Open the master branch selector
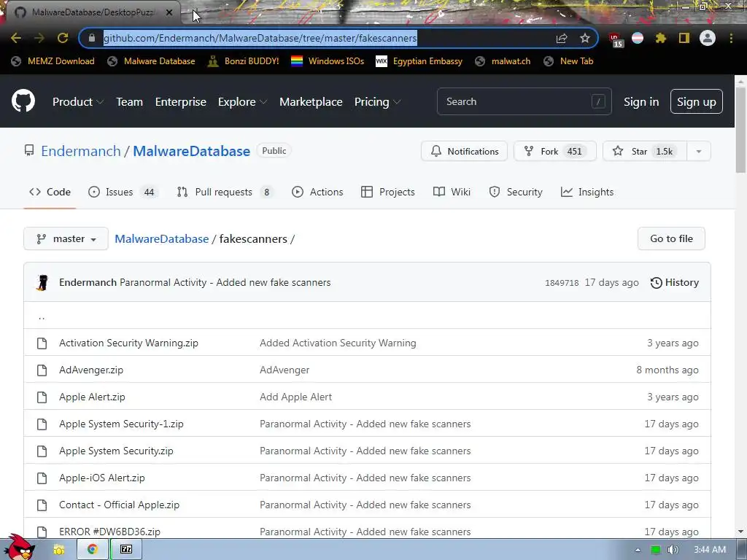Image resolution: width=747 pixels, height=560 pixels. 66,238
